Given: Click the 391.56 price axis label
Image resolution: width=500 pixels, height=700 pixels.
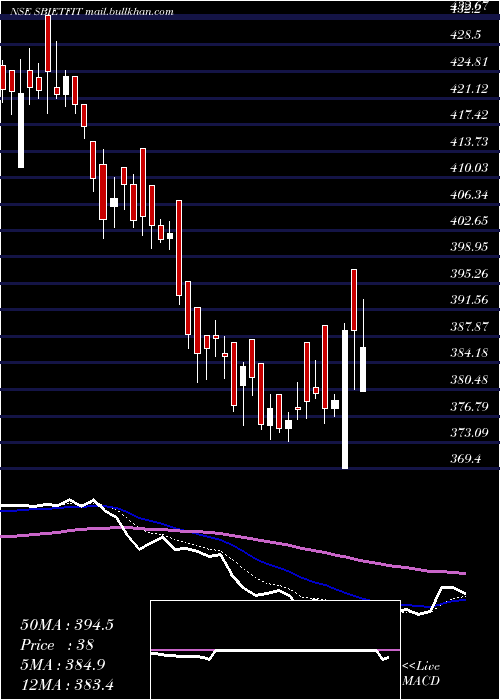Looking at the screenshot, I should coord(468,300).
